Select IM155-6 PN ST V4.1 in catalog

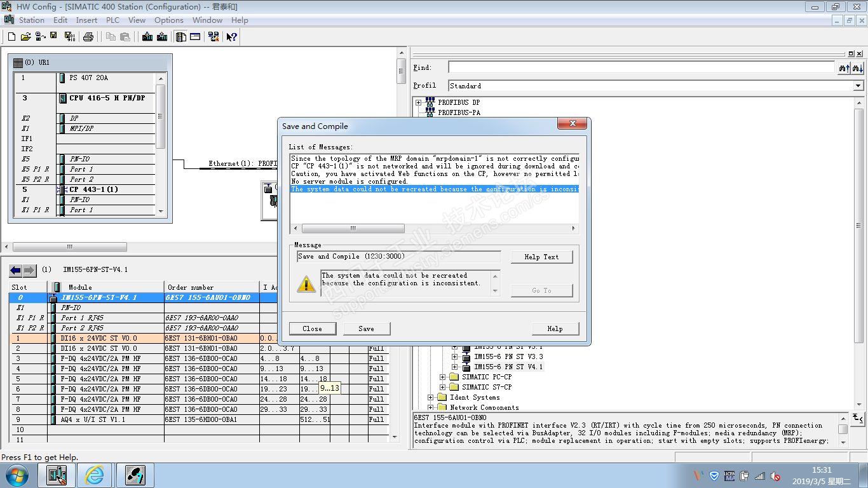click(x=508, y=367)
